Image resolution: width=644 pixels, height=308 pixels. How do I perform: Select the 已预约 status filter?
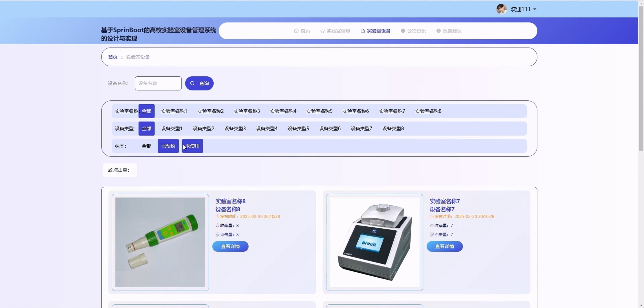tap(168, 146)
